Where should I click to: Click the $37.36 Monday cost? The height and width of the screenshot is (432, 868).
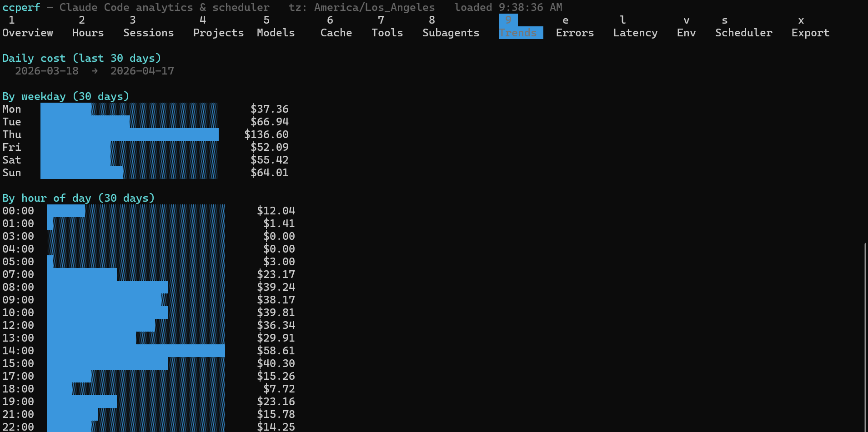[270, 109]
